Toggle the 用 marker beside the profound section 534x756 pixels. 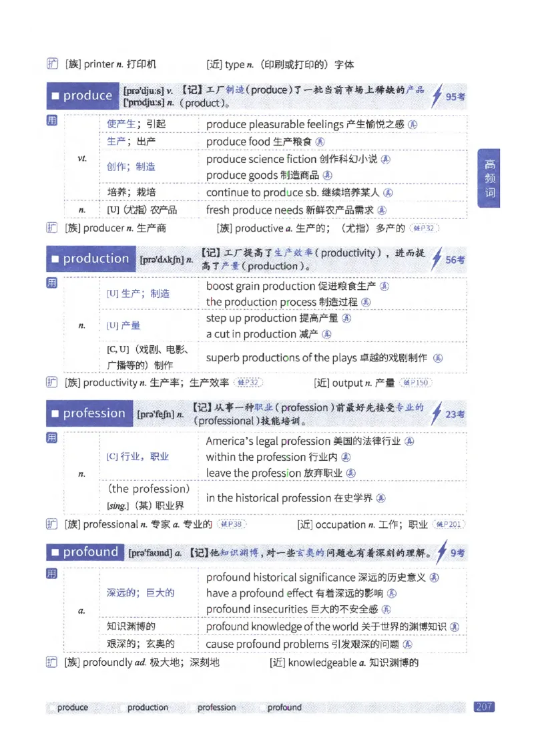(x=51, y=573)
